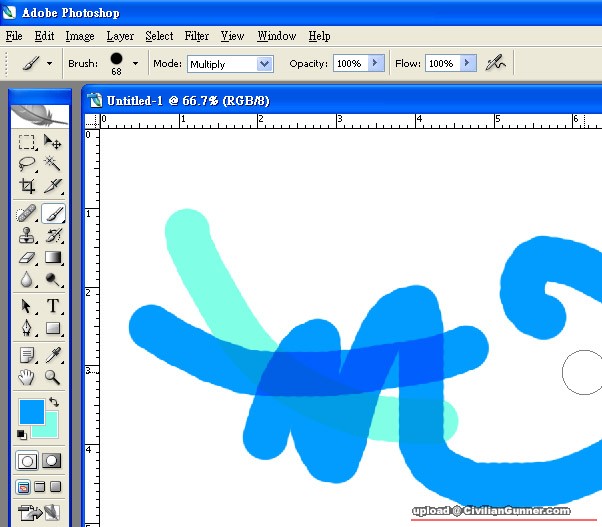Choose the Eraser tool
602x527 pixels.
28,258
